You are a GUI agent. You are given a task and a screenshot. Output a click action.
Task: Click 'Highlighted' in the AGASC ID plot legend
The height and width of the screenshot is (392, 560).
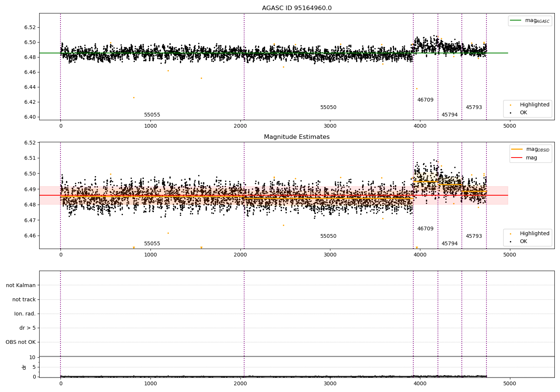click(x=535, y=105)
